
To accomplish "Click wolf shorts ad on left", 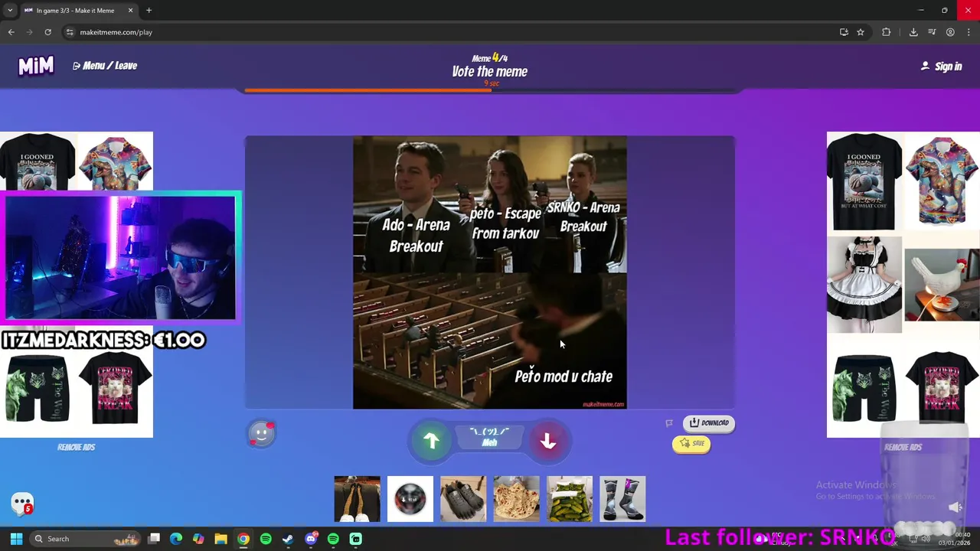I will coord(38,389).
